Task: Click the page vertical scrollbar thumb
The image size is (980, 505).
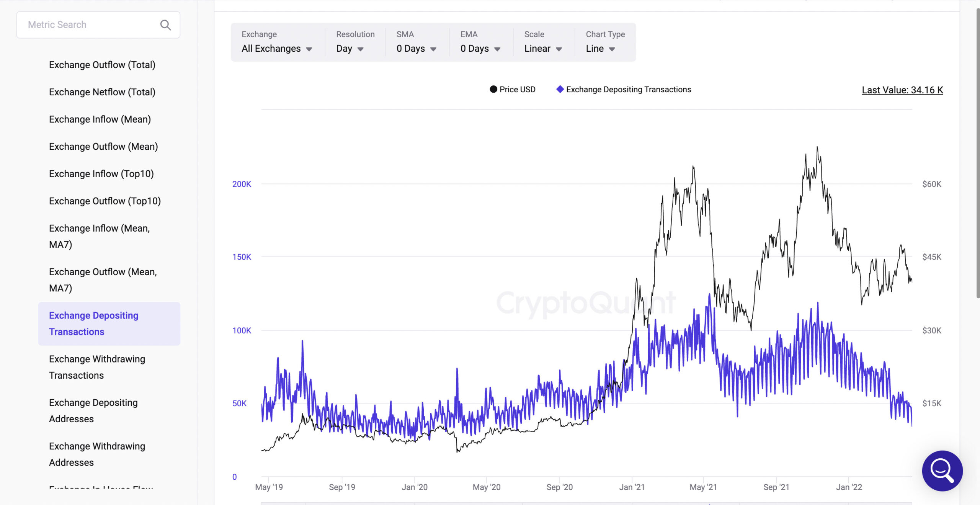Action: pyautogui.click(x=978, y=153)
